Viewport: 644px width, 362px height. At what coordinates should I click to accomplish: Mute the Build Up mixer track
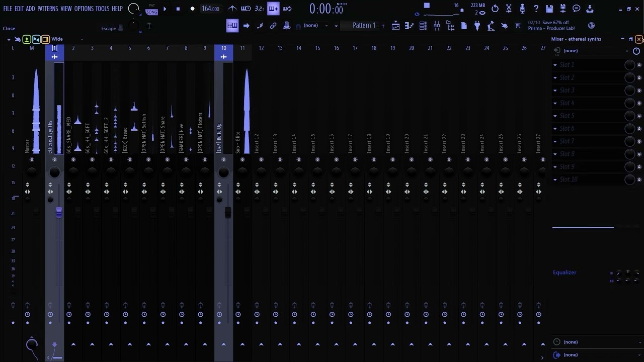coord(223,160)
